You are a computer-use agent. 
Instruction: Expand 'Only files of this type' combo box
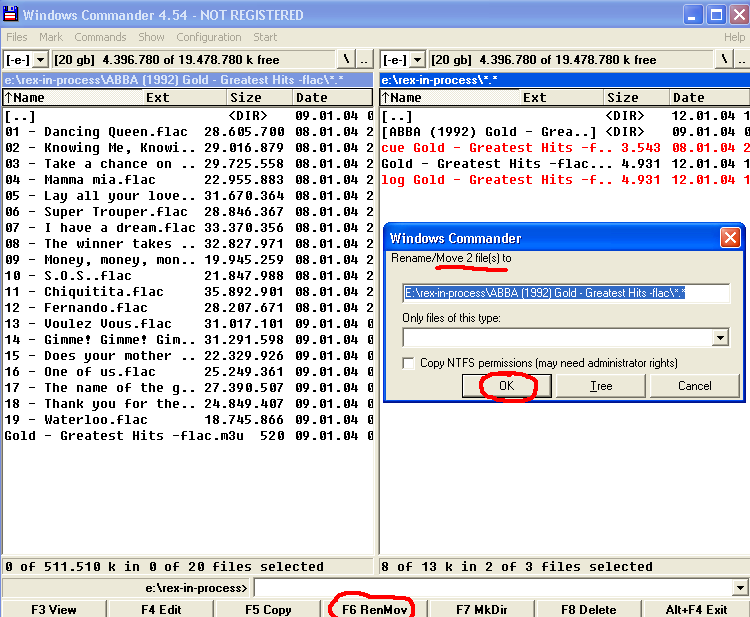click(x=720, y=338)
